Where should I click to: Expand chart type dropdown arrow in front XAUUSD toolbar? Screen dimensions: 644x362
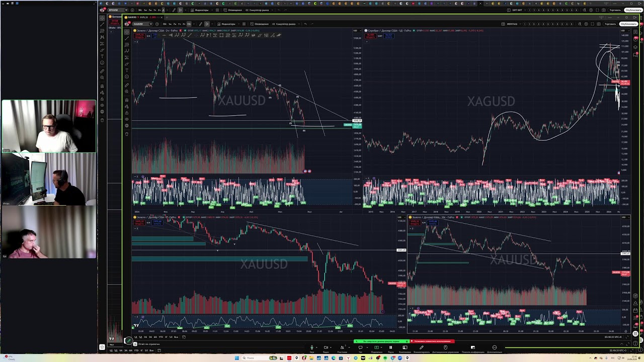pyautogui.click(x=212, y=24)
